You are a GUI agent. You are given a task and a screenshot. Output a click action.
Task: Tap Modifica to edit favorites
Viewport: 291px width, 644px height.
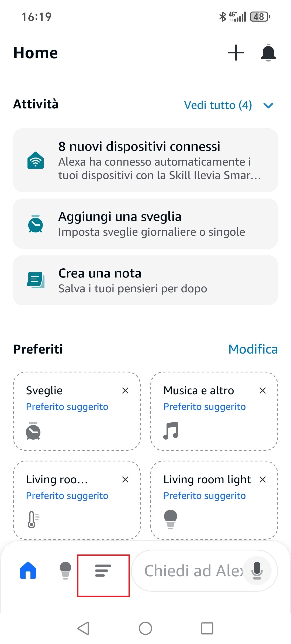pos(253,349)
